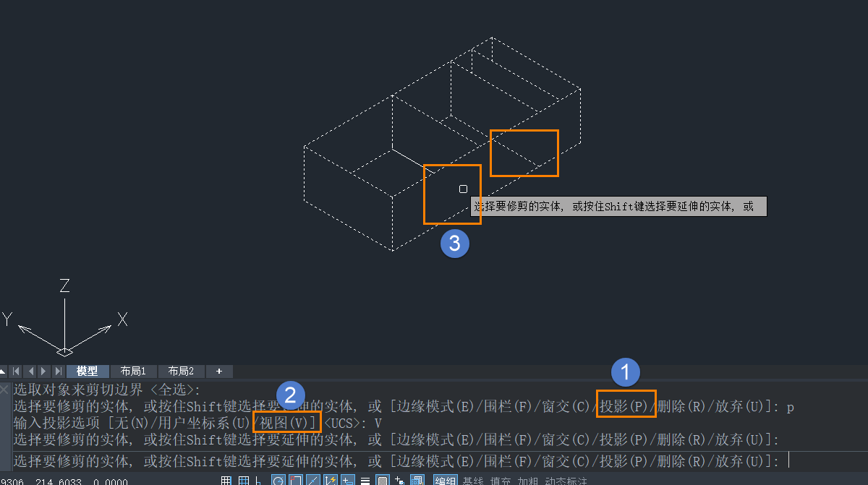Toggle lineweight display icon
This screenshot has width=868, height=485.
point(365,481)
